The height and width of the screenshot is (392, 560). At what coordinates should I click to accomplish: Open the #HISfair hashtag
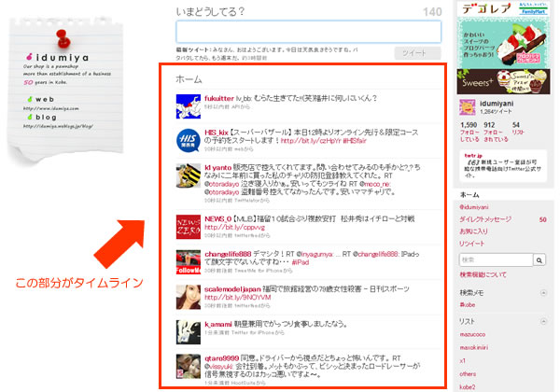(x=355, y=141)
